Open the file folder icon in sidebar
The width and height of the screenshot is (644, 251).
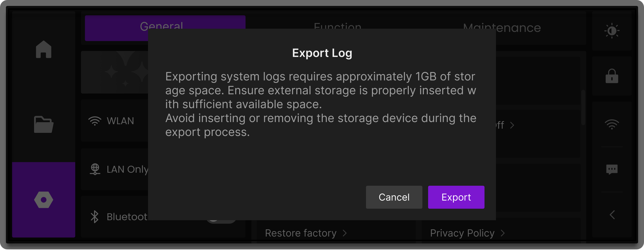(43, 124)
